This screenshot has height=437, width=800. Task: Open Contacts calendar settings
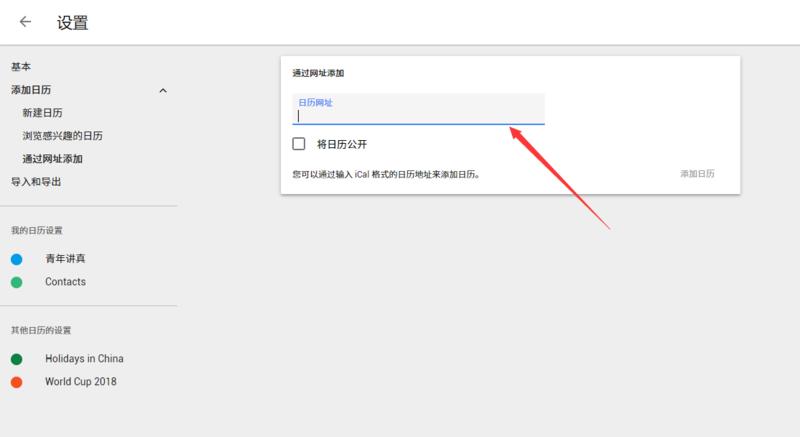(x=65, y=281)
